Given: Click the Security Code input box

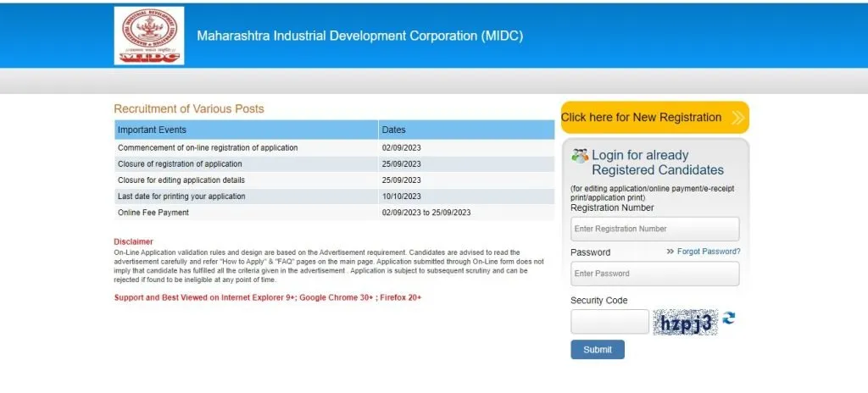Looking at the screenshot, I should coord(609,322).
